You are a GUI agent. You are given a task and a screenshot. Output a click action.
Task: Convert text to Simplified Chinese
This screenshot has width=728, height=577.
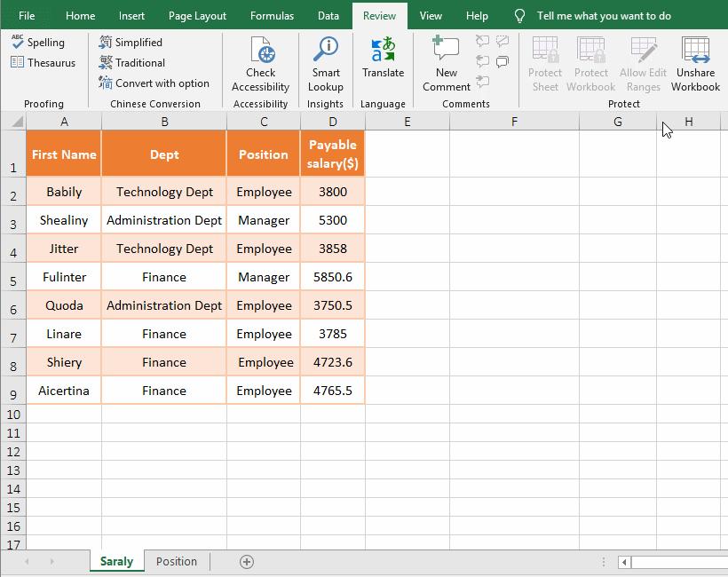click(131, 43)
